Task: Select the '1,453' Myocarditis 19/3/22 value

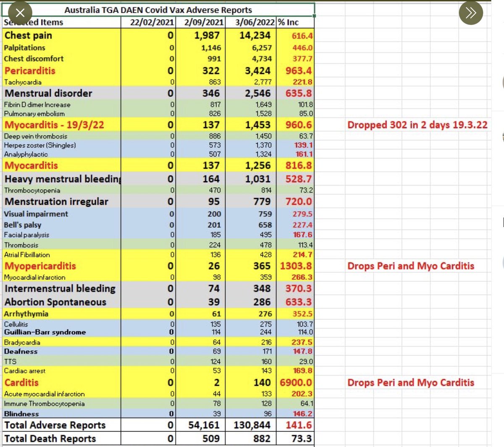Action: point(258,125)
